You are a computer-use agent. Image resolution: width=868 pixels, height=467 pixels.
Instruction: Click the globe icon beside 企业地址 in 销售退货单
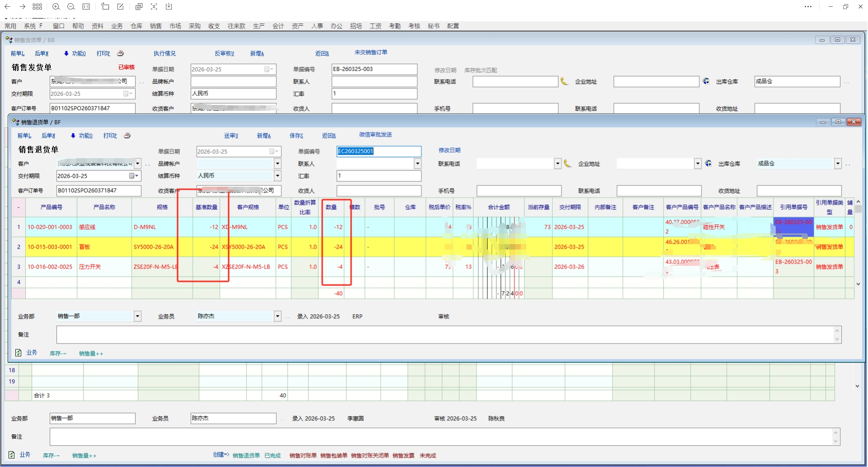[708, 164]
